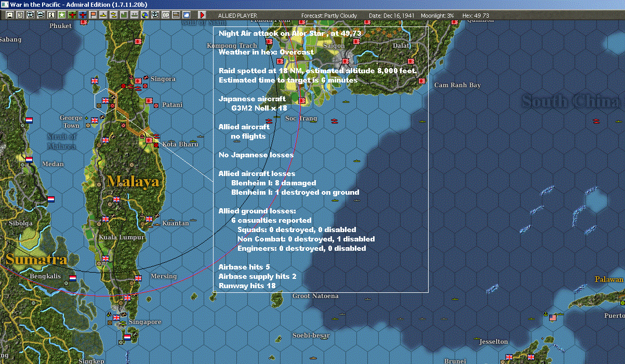The image size is (625, 364).
Task: Click the Groot Natoena island label
Action: [315, 296]
